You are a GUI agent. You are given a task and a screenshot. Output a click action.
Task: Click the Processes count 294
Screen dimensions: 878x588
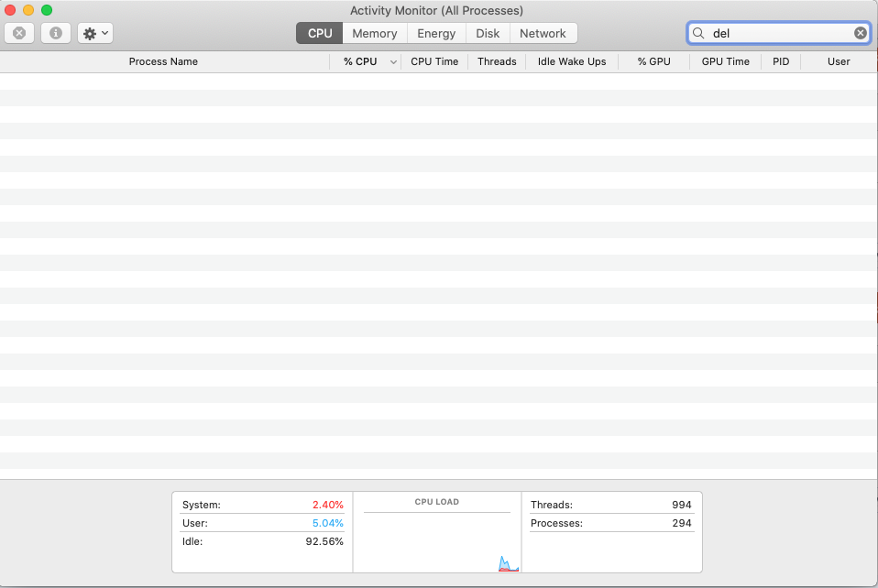coord(682,523)
